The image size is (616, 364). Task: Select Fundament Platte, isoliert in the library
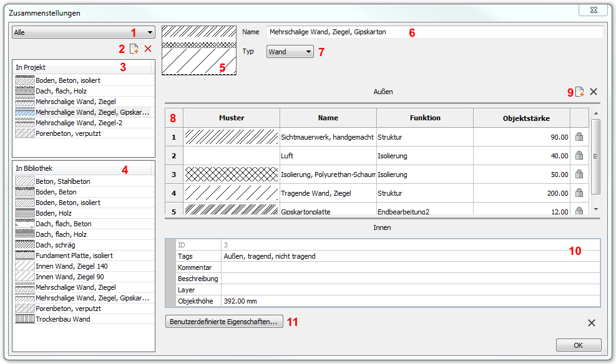[84, 256]
